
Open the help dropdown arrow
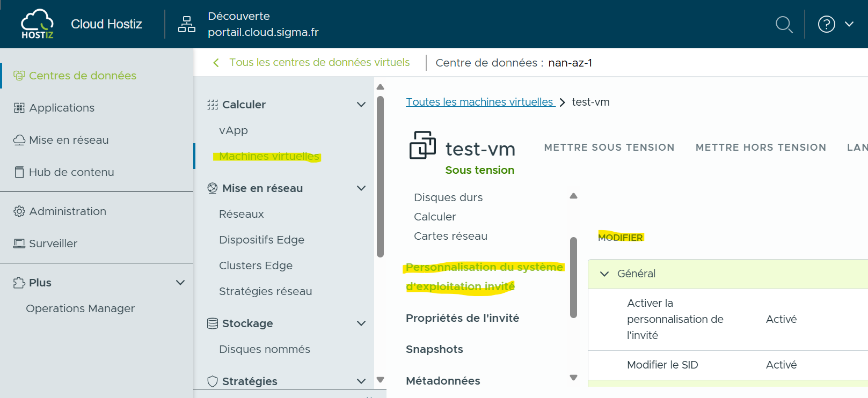pyautogui.click(x=849, y=24)
